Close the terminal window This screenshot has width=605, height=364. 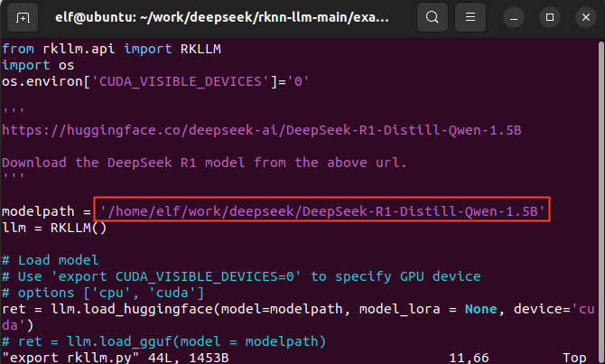click(583, 16)
